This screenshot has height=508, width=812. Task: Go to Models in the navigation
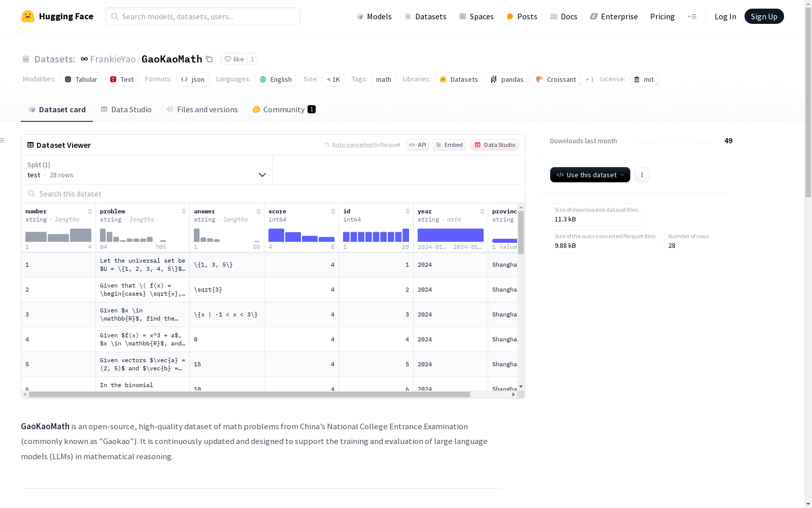coord(374,16)
